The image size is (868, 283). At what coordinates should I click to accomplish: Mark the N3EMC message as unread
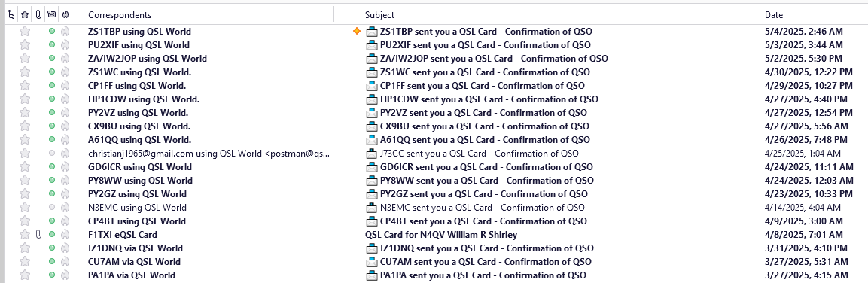click(51, 208)
